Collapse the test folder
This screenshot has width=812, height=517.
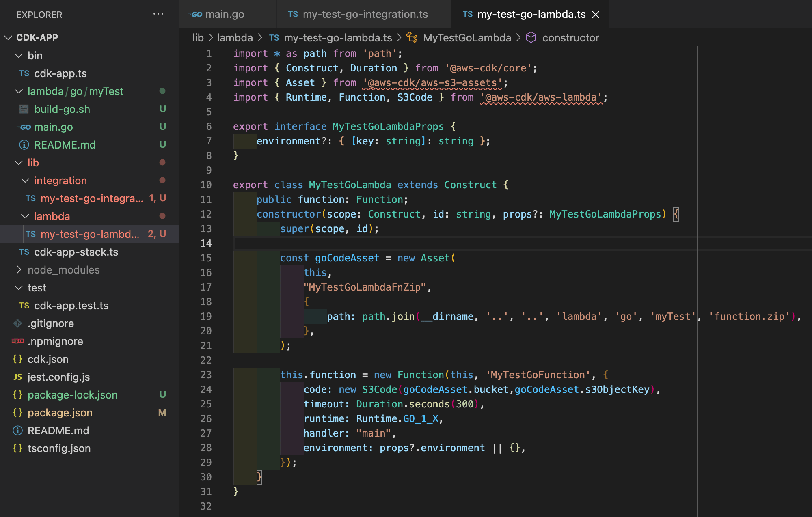(x=19, y=288)
